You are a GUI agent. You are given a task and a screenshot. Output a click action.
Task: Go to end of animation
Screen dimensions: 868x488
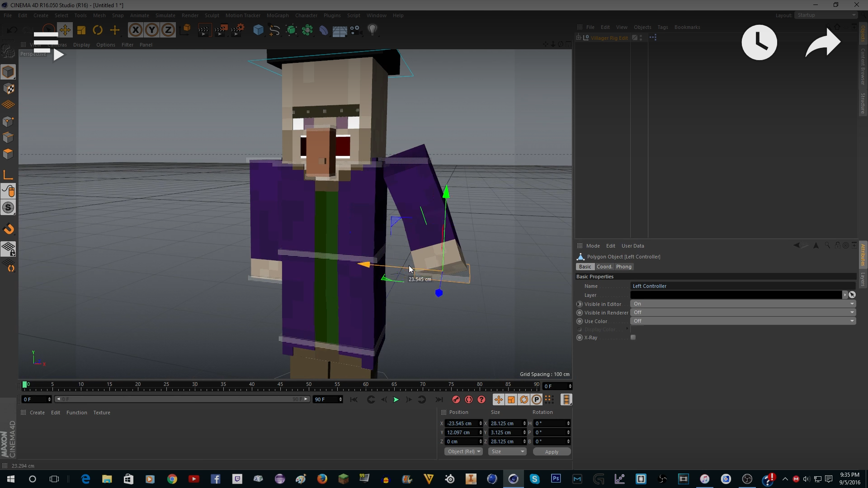point(439,399)
